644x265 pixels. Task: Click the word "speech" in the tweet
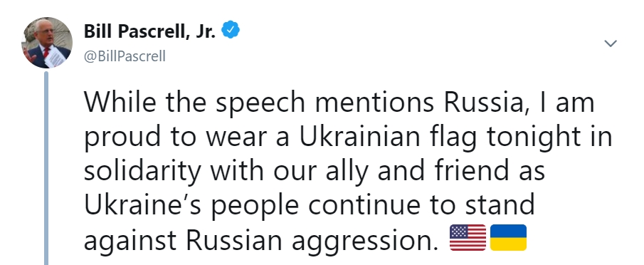(x=260, y=103)
